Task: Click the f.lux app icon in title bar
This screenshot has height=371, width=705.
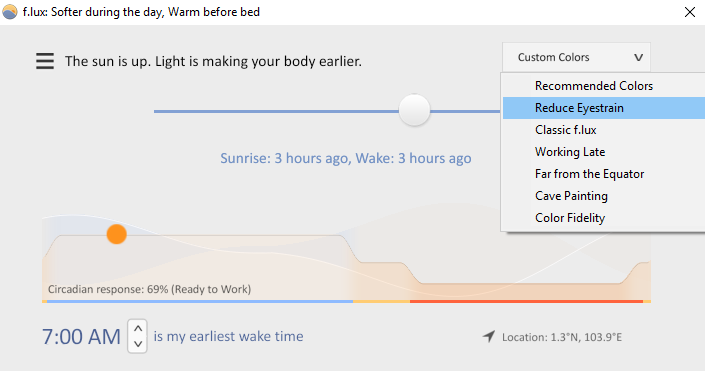Action: [x=10, y=12]
